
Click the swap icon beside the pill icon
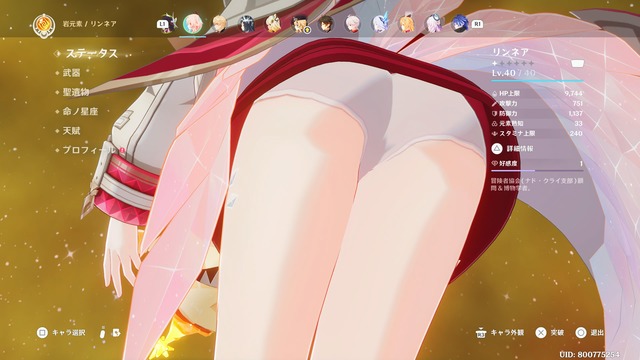(117, 333)
